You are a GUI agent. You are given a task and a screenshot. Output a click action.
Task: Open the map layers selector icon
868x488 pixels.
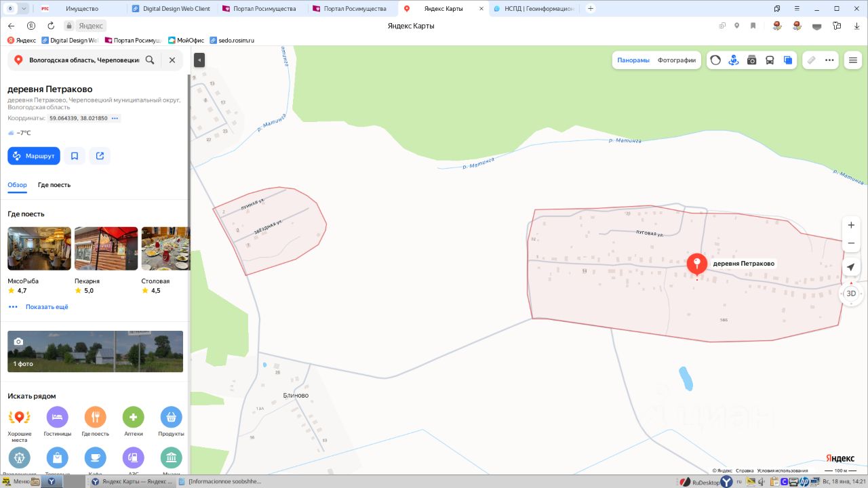pos(788,60)
